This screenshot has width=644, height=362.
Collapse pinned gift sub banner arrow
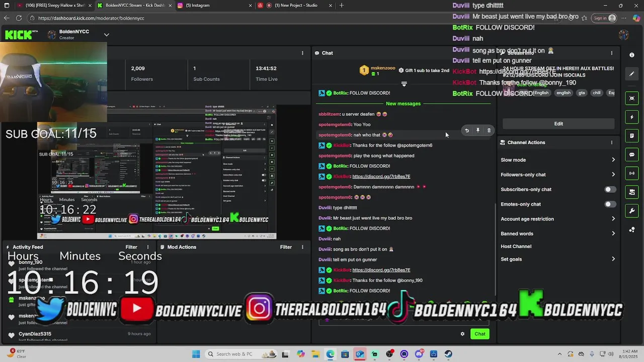coord(404,83)
